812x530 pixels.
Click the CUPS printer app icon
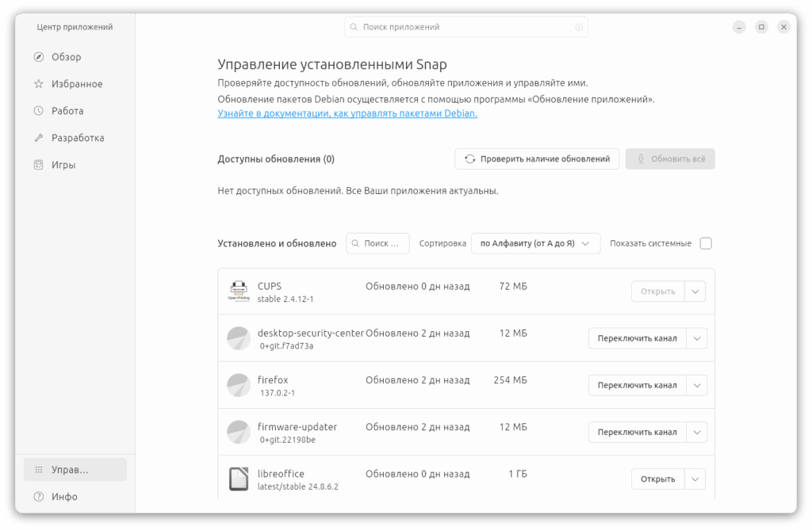(239, 291)
